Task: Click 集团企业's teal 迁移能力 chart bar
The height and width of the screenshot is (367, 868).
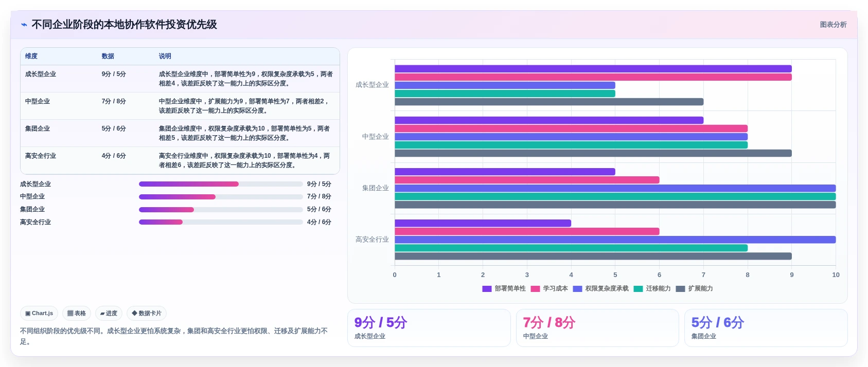Action: [615, 196]
